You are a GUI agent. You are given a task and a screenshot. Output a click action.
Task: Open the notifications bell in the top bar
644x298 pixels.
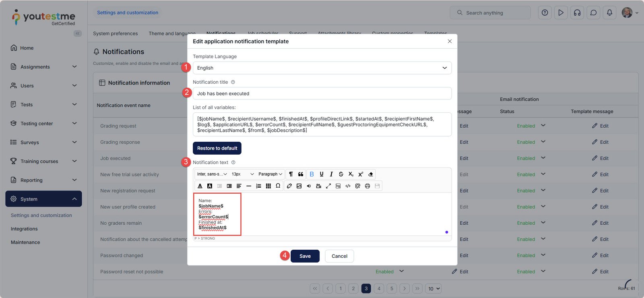(609, 13)
